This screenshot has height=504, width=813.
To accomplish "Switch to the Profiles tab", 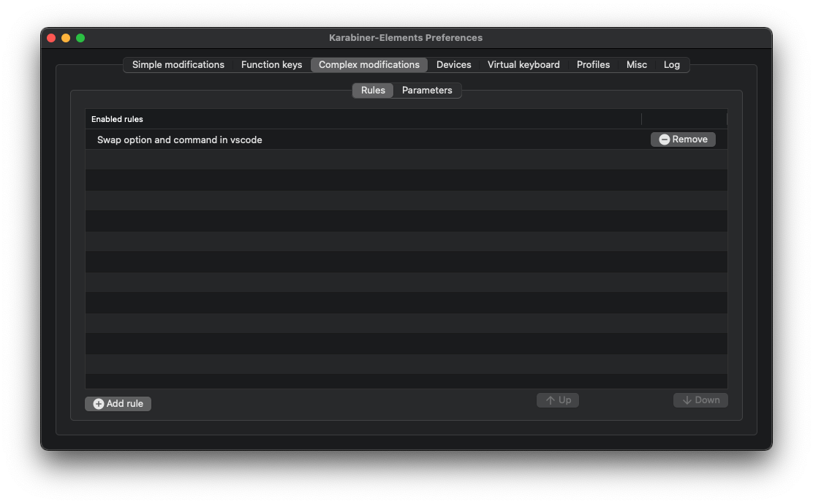I will (593, 65).
